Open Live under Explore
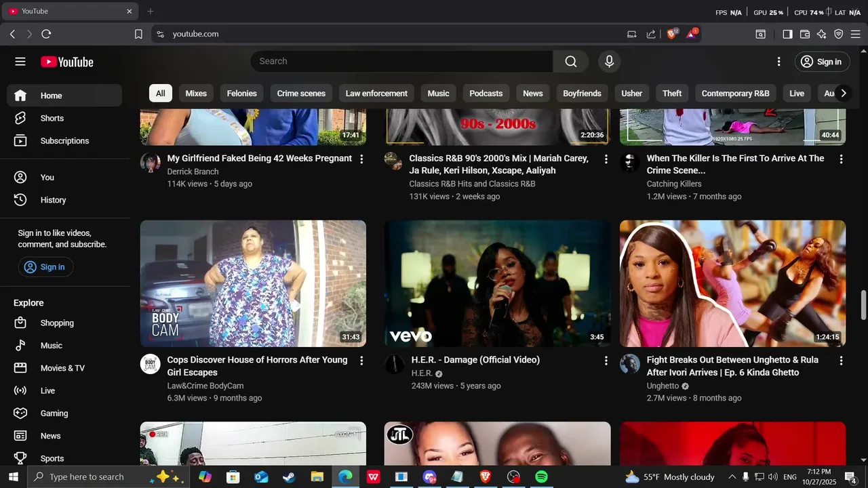Viewport: 868px width, 488px height. [64, 391]
